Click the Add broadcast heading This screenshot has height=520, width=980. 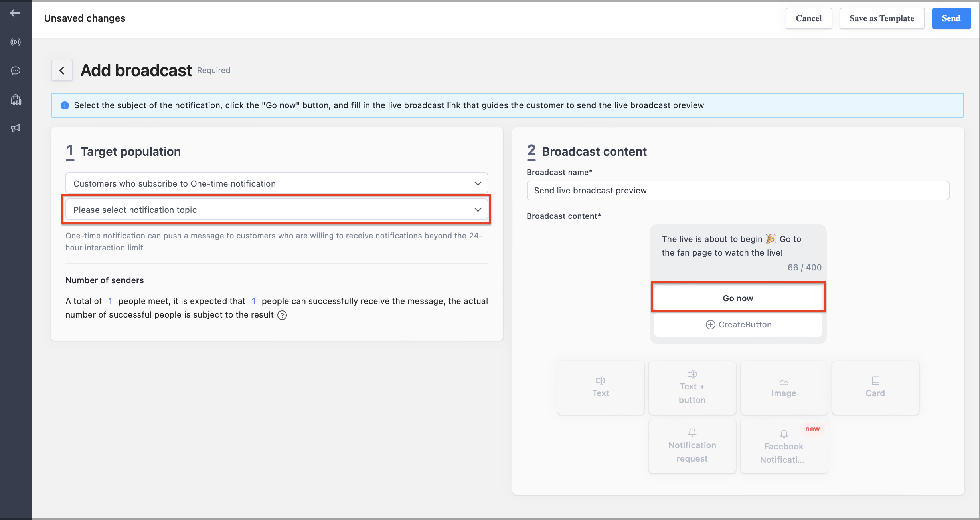(x=136, y=71)
